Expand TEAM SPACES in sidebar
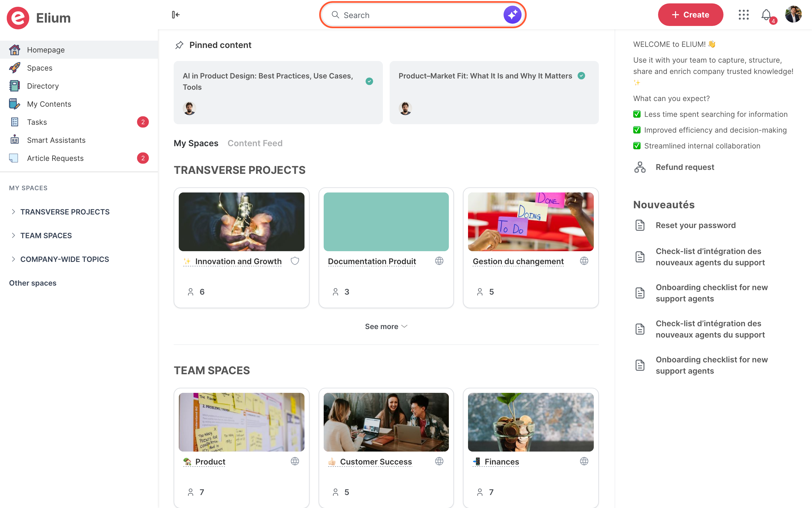Viewport: 812px width, 508px height. point(14,236)
